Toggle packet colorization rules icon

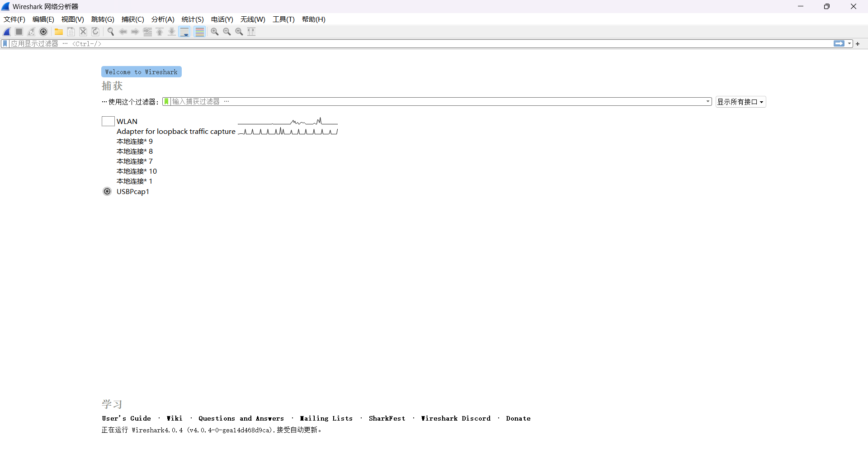point(200,32)
